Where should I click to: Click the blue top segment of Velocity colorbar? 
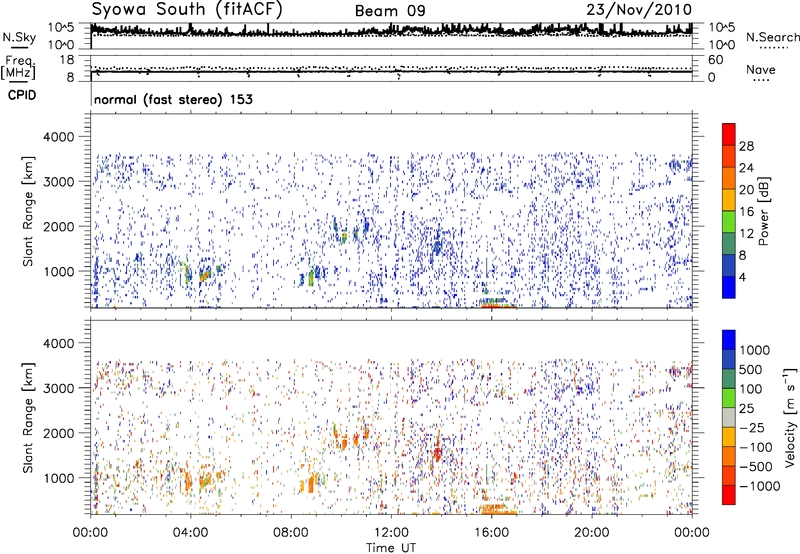coord(729,340)
